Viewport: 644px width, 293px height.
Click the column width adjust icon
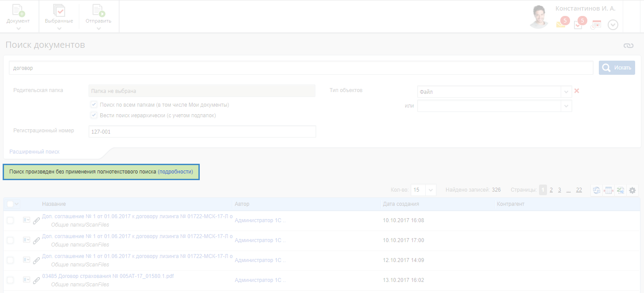point(609,190)
